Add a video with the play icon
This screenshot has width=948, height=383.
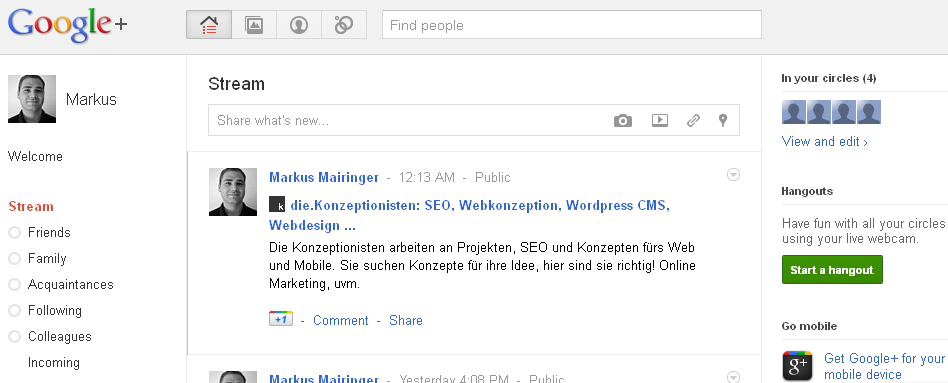(x=660, y=120)
